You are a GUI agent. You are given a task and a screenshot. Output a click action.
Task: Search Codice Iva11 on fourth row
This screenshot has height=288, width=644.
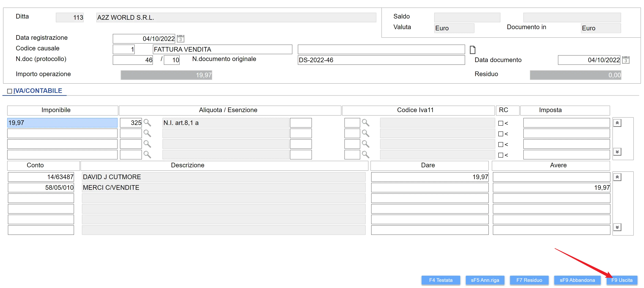coord(366,155)
